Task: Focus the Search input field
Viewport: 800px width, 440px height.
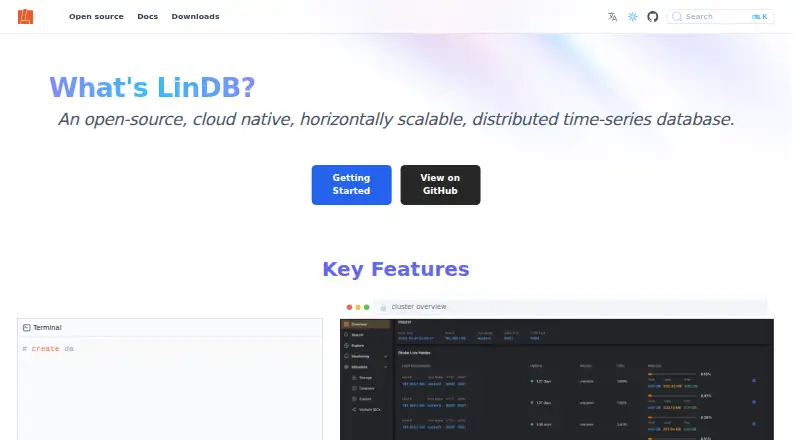Action: click(x=720, y=17)
